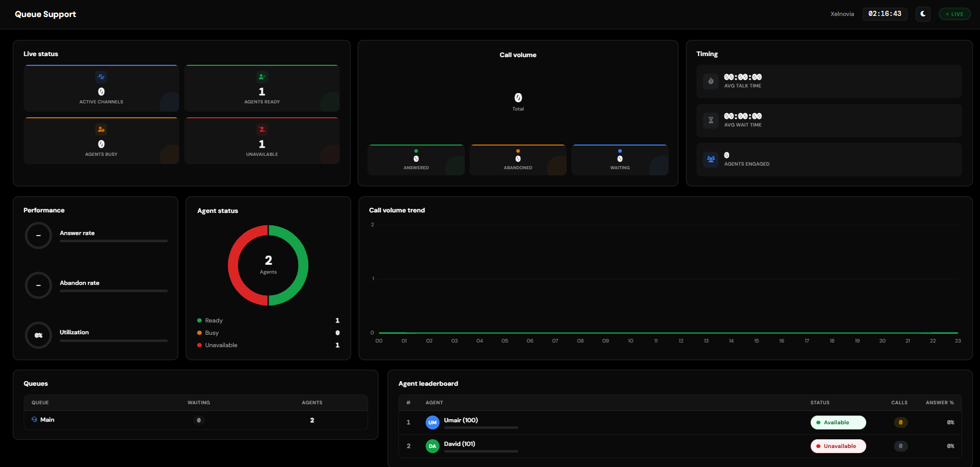Screen dimensions: 980x467
Task: Toggle dark mode moon icon
Action: click(923, 14)
